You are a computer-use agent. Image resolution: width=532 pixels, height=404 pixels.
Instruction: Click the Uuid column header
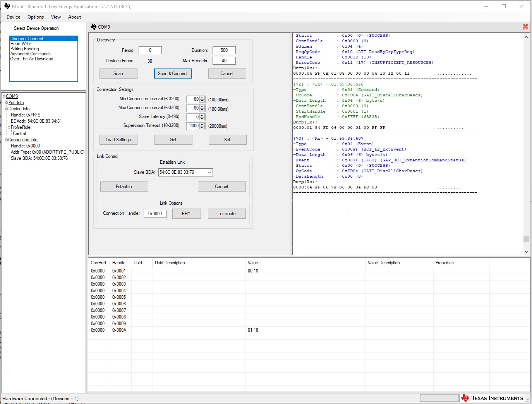pos(142,263)
